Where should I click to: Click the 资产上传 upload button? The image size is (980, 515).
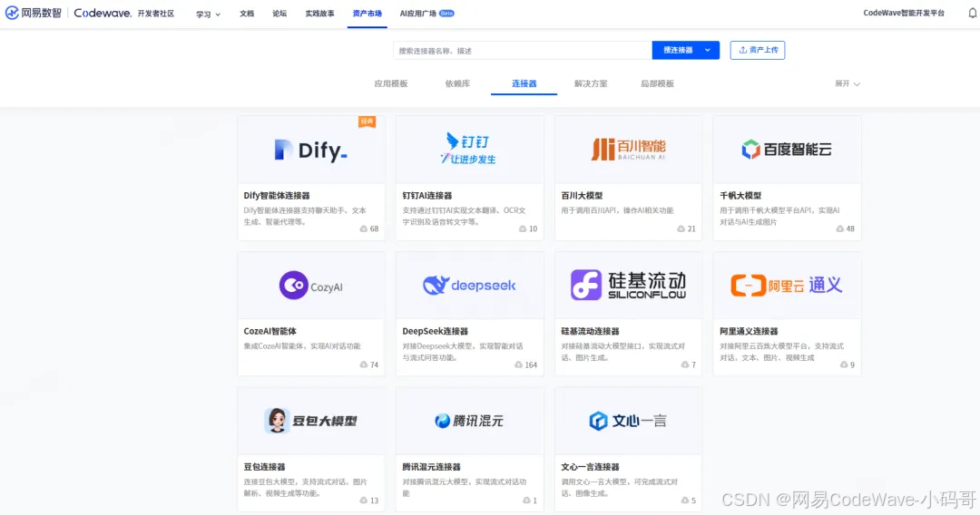click(758, 50)
